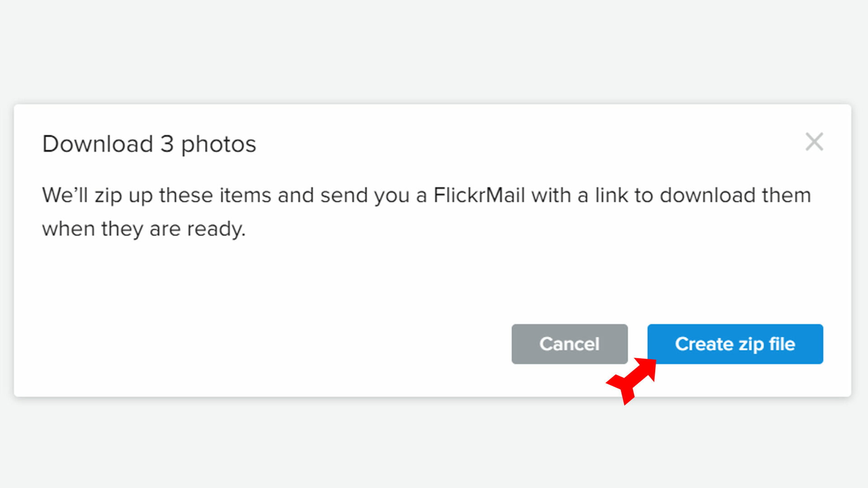Click the word 'ready' in the message
Screen dimensions: 868x488
click(x=214, y=230)
